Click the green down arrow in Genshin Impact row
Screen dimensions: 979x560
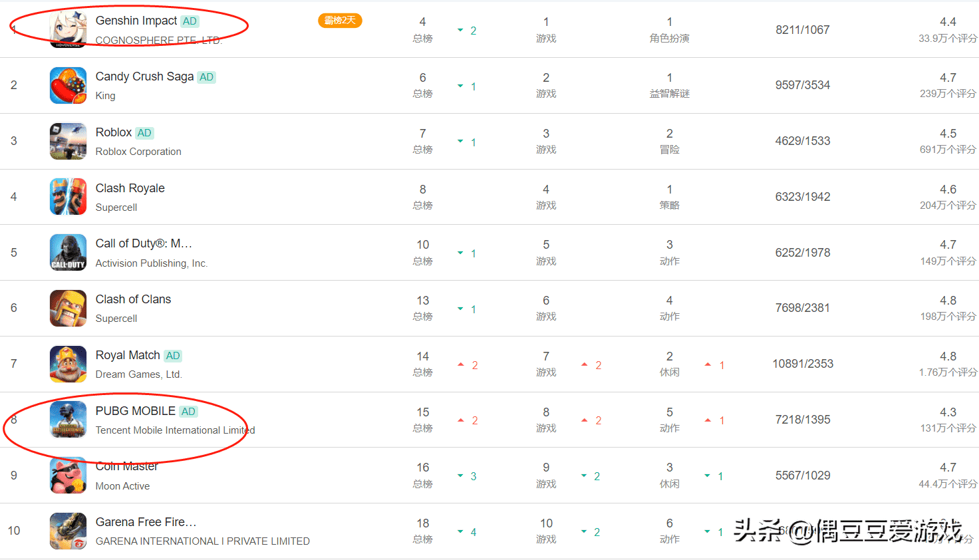460,30
